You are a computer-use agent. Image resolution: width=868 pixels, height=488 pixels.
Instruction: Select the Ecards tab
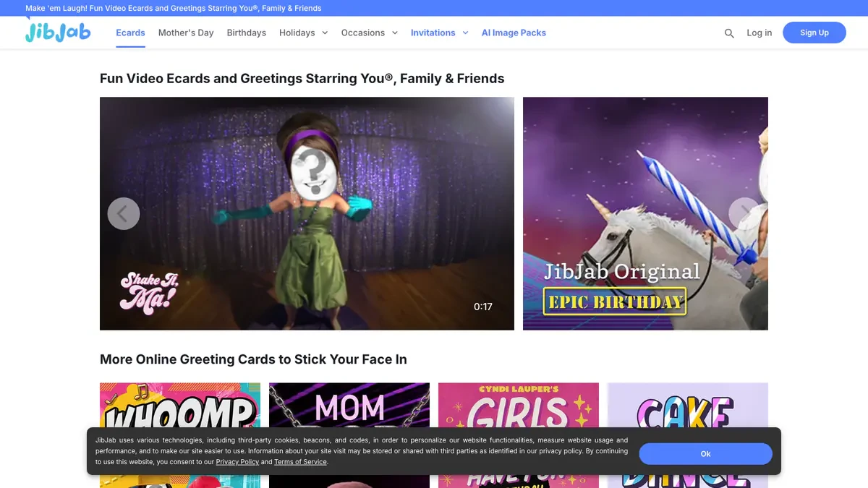pos(130,33)
